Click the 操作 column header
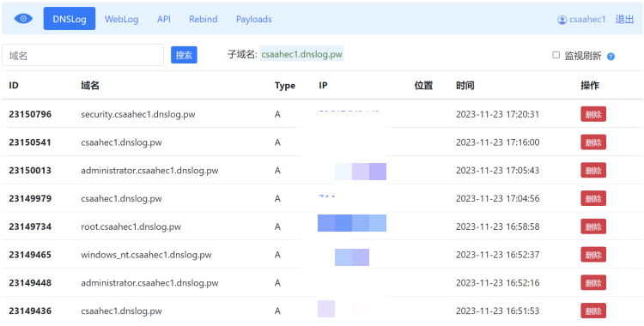Viewport: 644px width, 326px height. [x=590, y=86]
